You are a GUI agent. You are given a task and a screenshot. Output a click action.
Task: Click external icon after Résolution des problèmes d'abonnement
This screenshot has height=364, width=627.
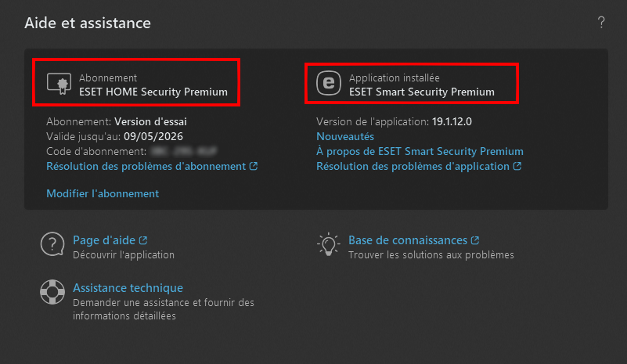pos(254,166)
